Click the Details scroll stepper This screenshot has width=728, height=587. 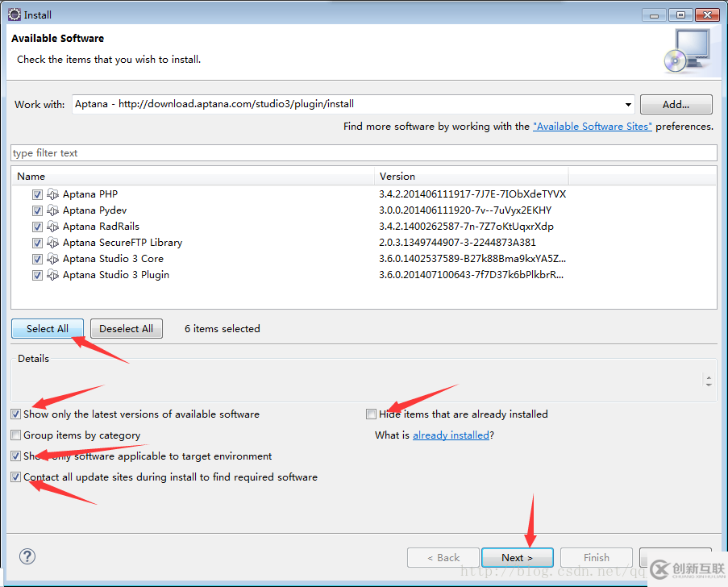pyautogui.click(x=709, y=381)
